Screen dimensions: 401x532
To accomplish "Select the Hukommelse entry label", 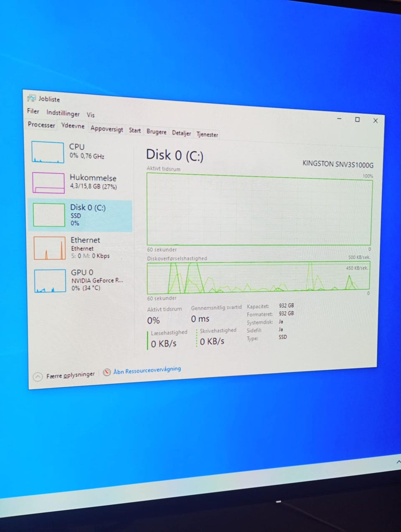I will pos(93,178).
